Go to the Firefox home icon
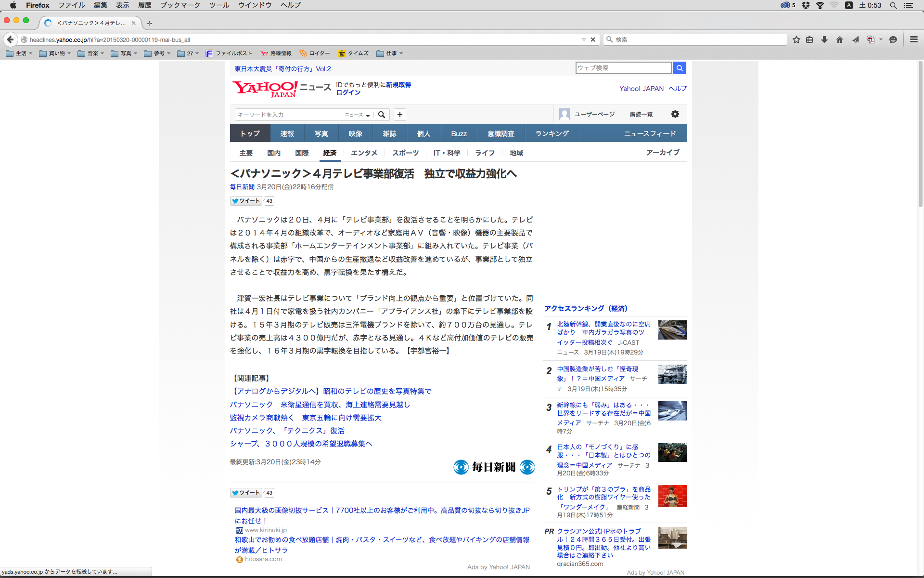 point(840,39)
